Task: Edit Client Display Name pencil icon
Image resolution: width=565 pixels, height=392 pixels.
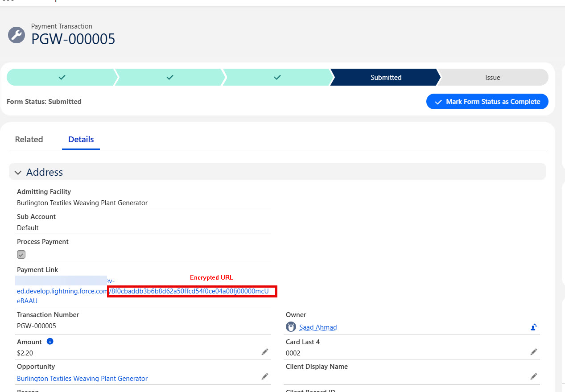Action: 533,376
